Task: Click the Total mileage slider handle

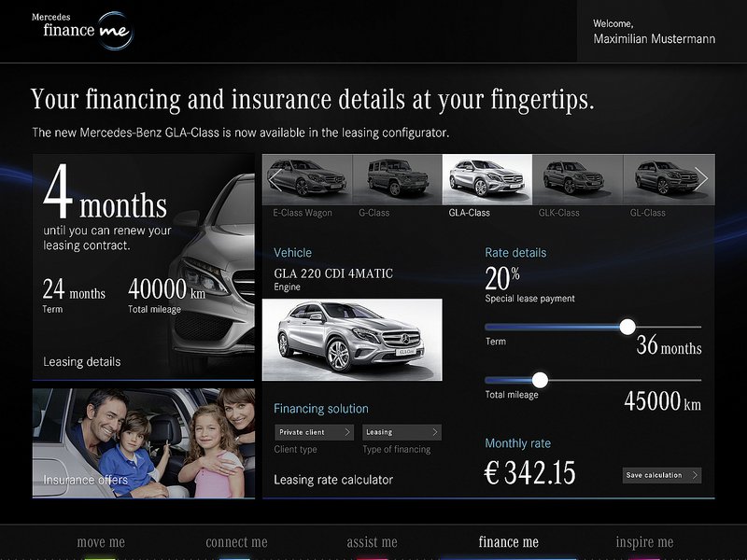Action: click(539, 380)
